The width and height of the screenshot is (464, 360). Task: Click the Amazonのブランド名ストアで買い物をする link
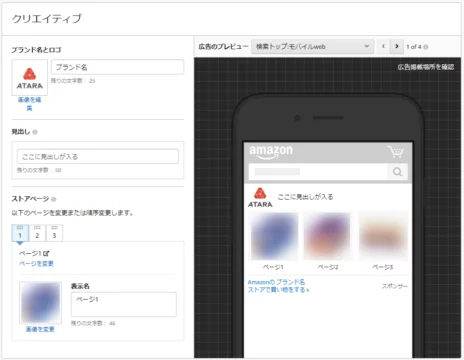(x=278, y=286)
